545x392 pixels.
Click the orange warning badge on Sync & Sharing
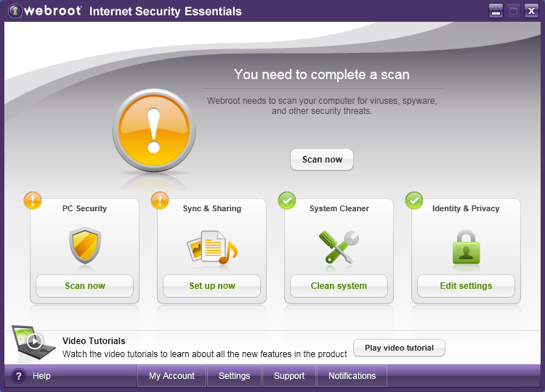[160, 200]
